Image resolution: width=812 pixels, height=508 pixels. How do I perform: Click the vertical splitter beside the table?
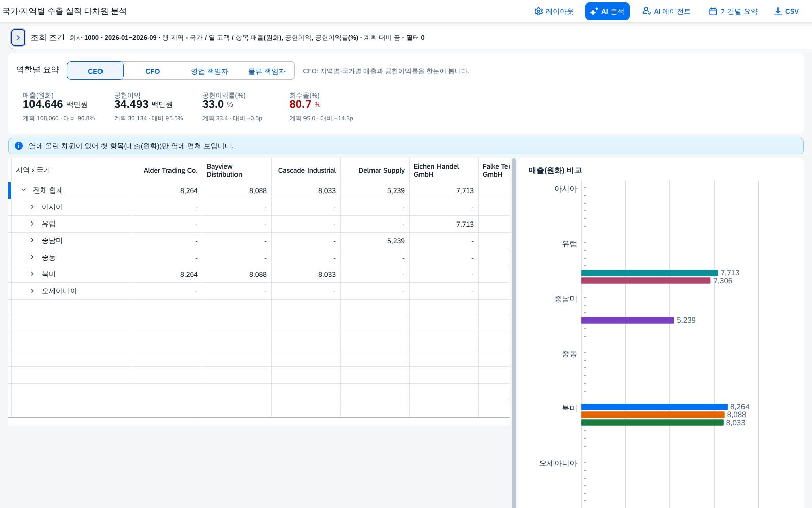513,333
